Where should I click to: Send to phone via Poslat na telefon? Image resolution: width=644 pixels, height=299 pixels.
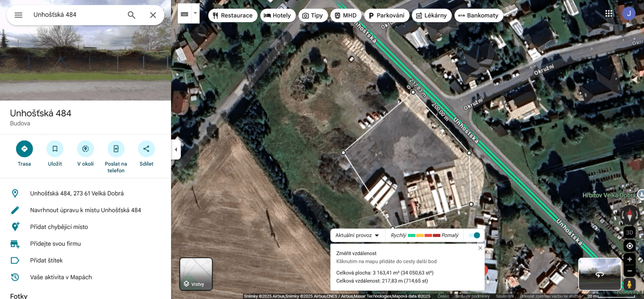pyautogui.click(x=116, y=157)
